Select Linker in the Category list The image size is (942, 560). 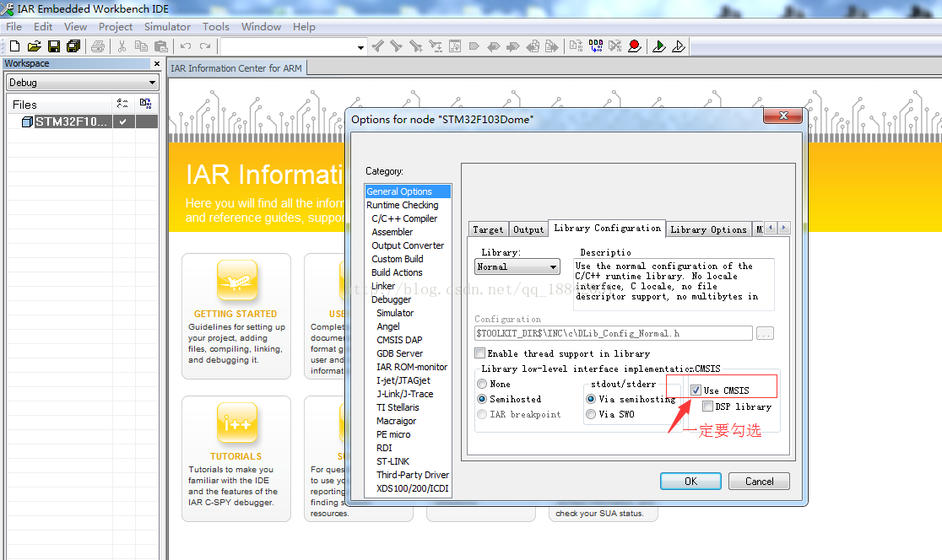[383, 286]
